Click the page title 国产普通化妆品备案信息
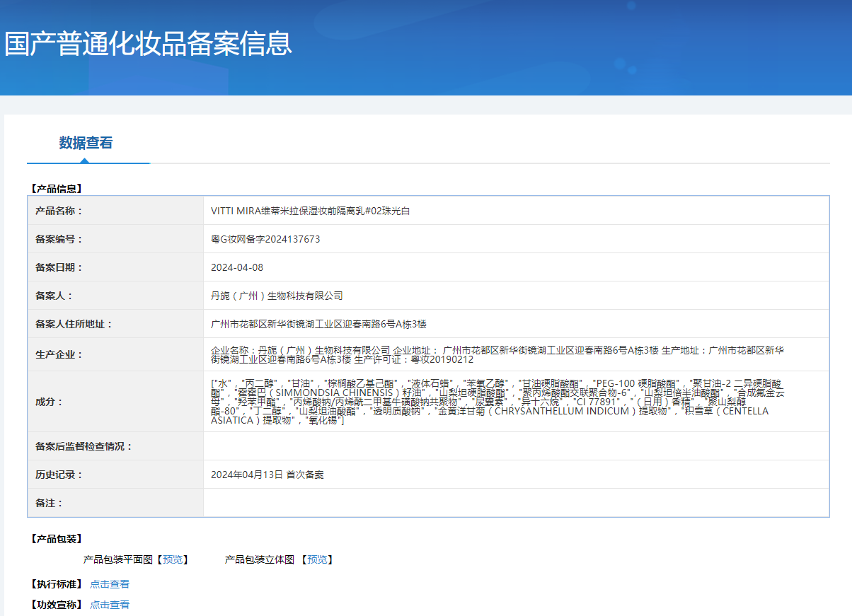 (149, 44)
